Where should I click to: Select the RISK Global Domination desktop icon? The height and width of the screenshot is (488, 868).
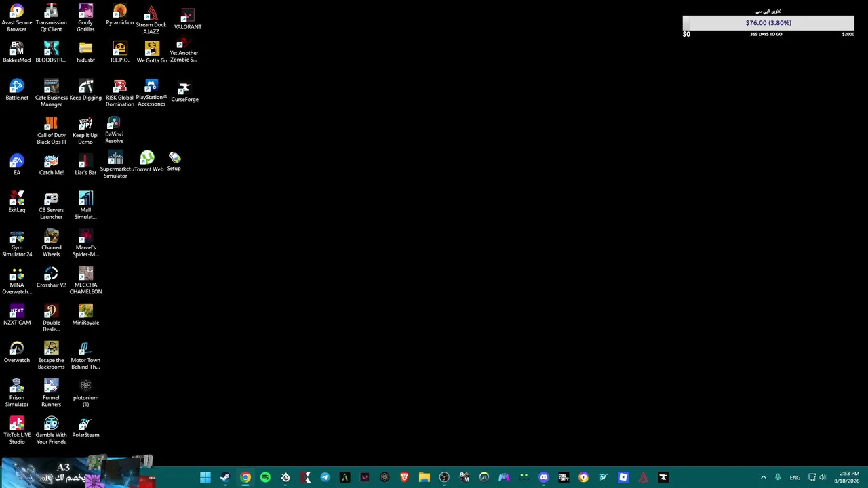120,93
